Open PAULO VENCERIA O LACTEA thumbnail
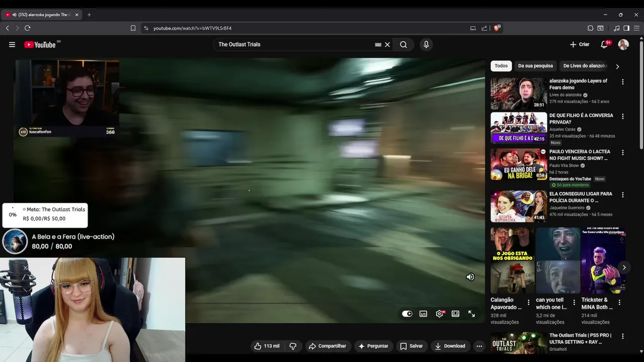The height and width of the screenshot is (362, 644). pos(519,164)
